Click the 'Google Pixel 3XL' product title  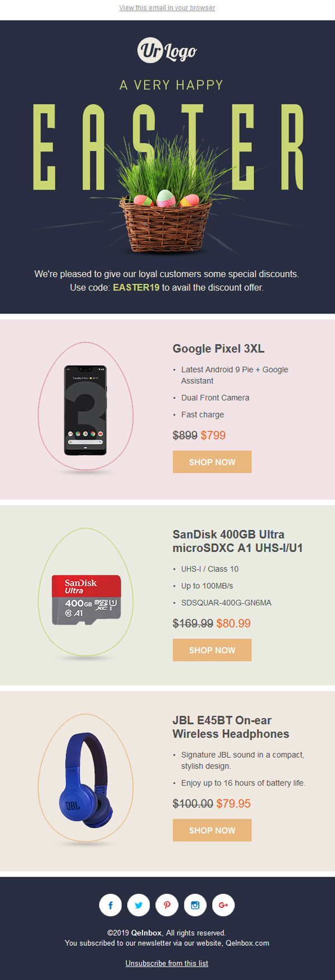(218, 349)
